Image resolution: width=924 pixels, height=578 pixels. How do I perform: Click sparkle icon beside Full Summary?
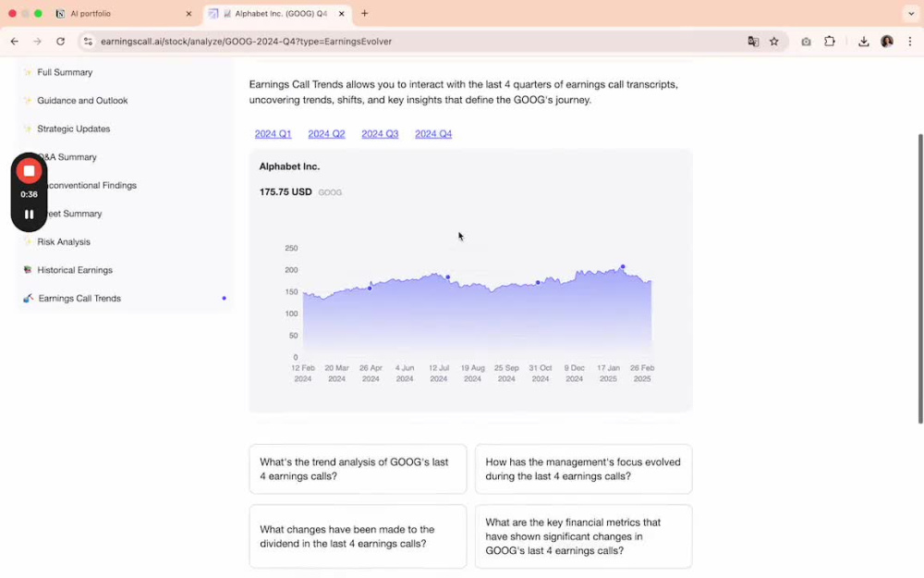(x=27, y=72)
